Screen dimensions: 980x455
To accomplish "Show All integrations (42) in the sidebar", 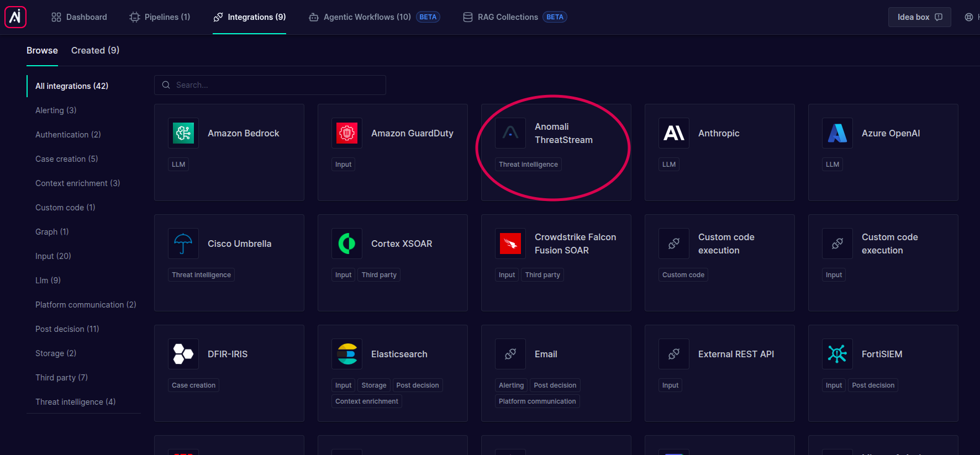I will coord(72,86).
